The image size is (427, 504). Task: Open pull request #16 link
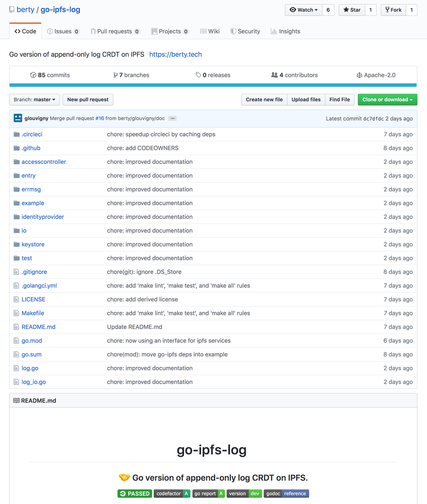(100, 118)
